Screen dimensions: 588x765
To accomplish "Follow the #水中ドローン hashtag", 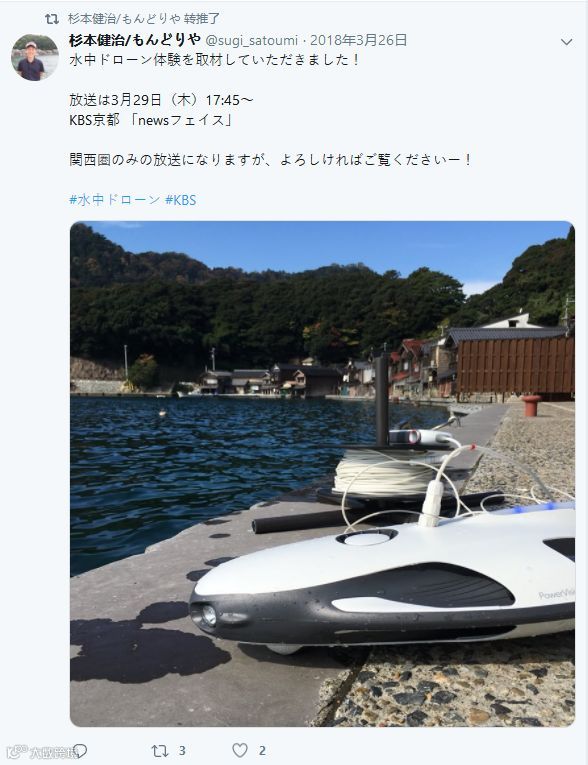I will 115,200.
